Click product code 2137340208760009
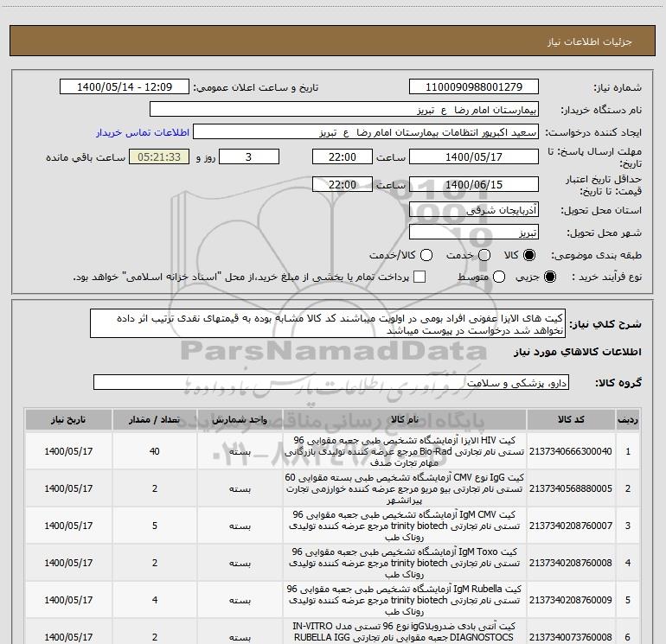 571,600
